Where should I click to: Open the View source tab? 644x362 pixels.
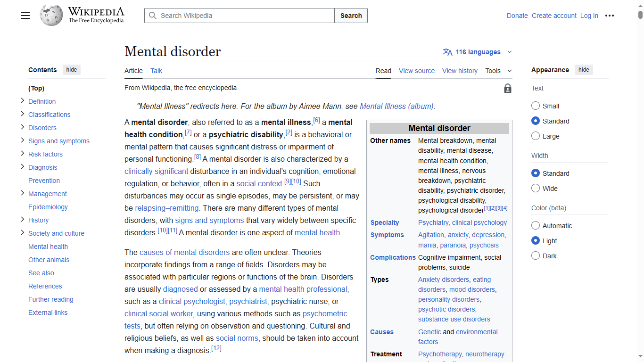[417, 71]
